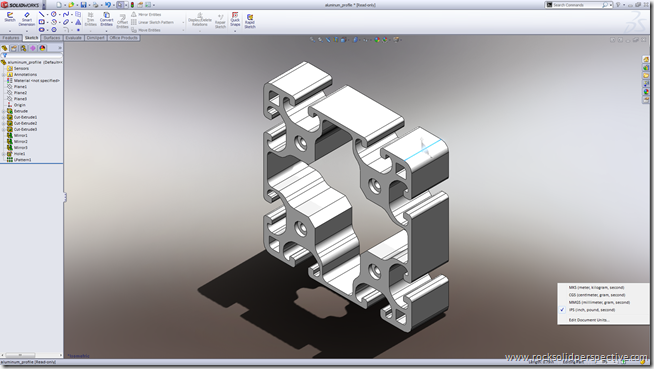Viewport: 654px width, 369px height.
Task: Click the Print icon
Action: coord(96,5)
